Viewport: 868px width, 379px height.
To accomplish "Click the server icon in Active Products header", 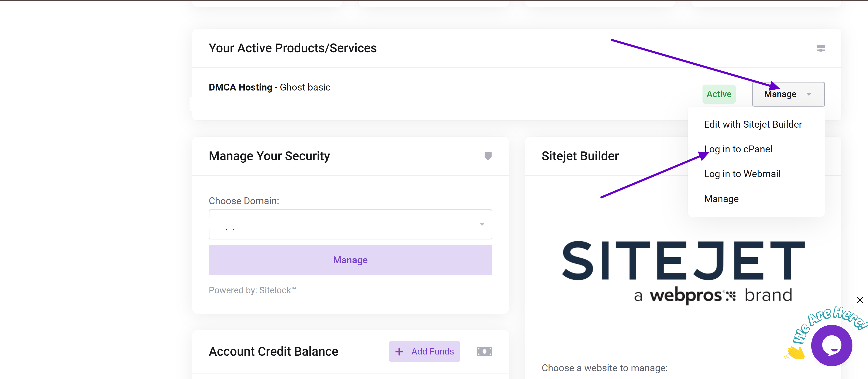I will click(820, 48).
